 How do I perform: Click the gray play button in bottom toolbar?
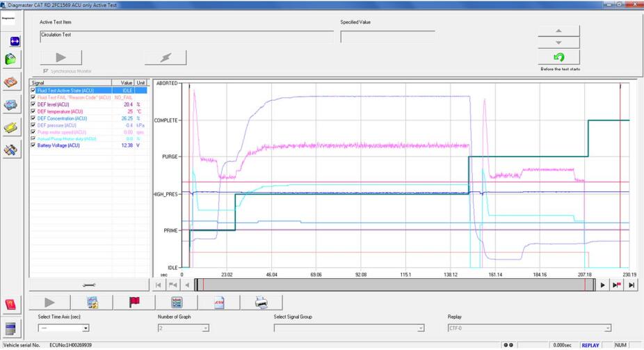point(49,303)
